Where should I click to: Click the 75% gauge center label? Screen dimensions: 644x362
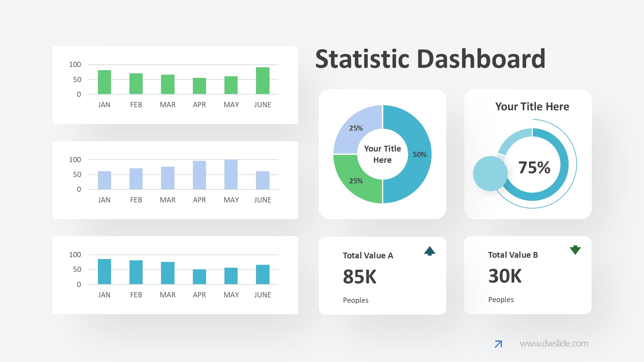point(534,167)
